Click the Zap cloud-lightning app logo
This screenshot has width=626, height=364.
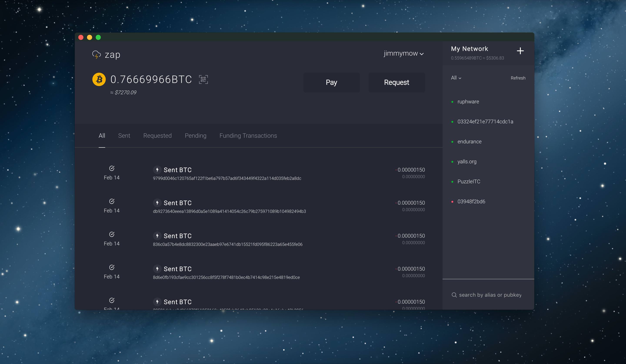[x=97, y=54]
